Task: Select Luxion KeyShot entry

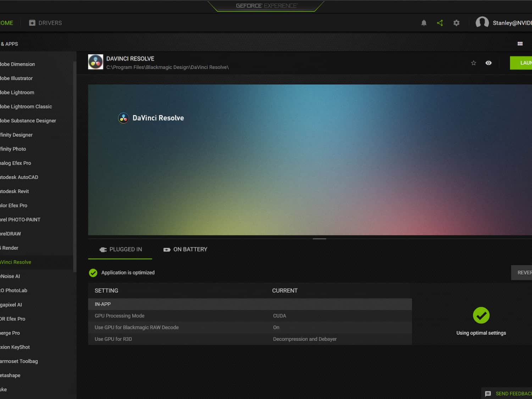Action: point(15,347)
